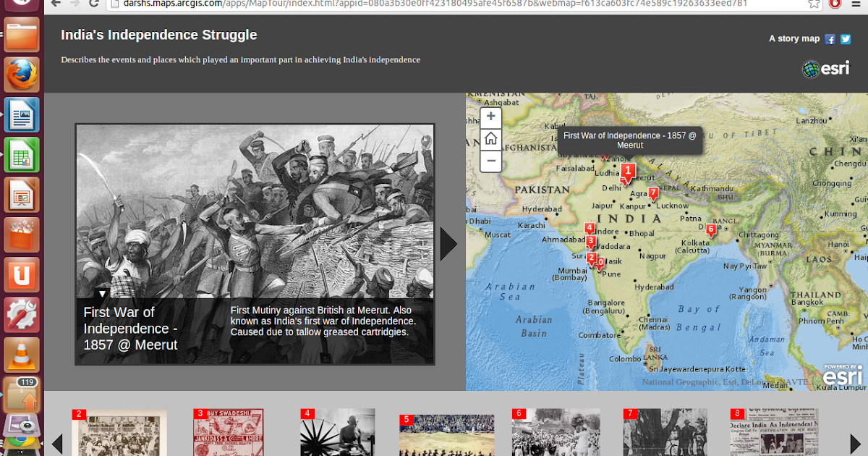This screenshot has width=868, height=456.
Task: Click the browser back button
Action: pos(56,4)
